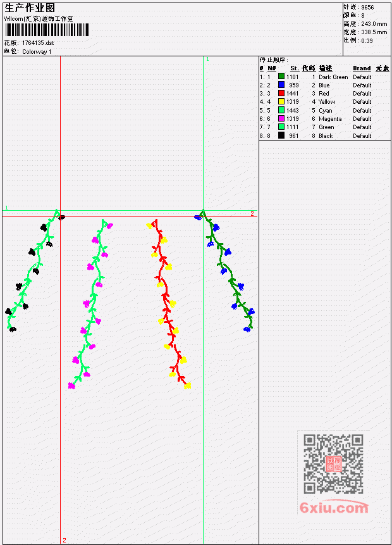The height and width of the screenshot is (545, 392).
Task: Click the 生产作业图 title
Action: point(30,8)
